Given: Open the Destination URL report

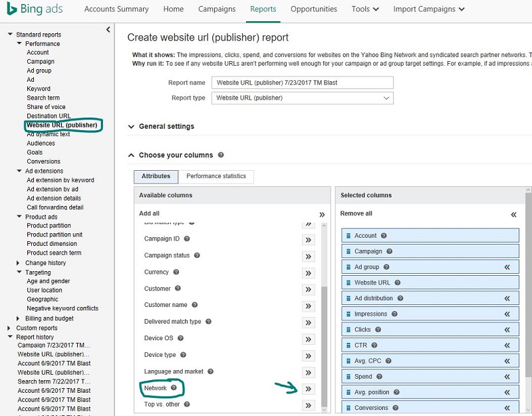Looking at the screenshot, I should click(x=49, y=116).
